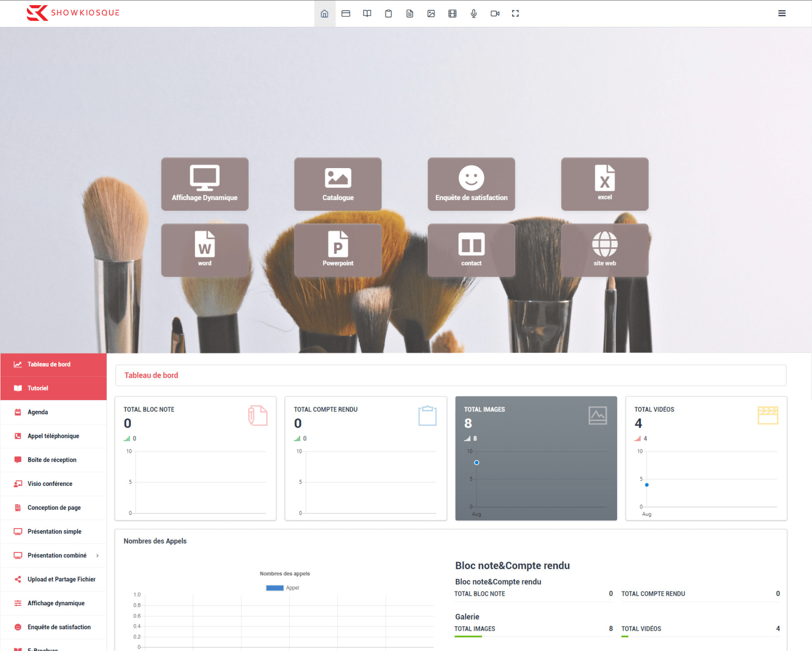Click the Appel téléphonique phone icon
The image size is (812, 651).
(x=18, y=436)
